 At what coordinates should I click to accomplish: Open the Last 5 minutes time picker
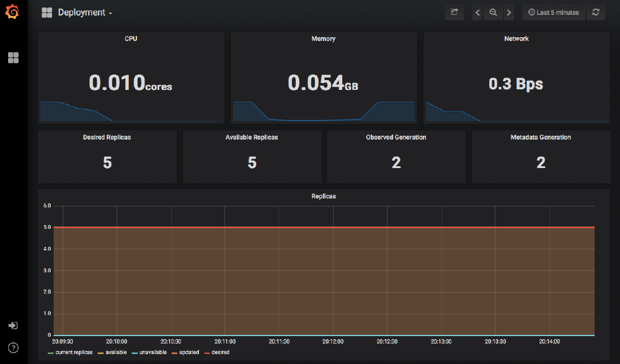pos(553,12)
